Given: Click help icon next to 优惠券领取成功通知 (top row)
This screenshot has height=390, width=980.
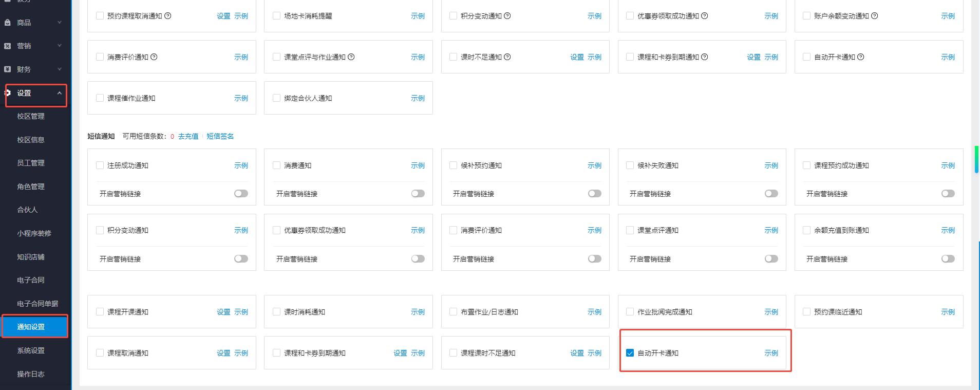Looking at the screenshot, I should 704,16.
